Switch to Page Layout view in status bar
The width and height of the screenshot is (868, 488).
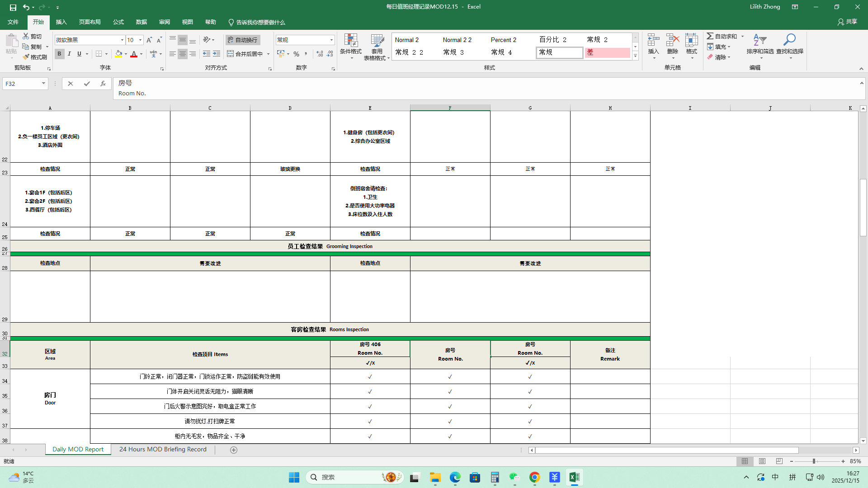[762, 461]
